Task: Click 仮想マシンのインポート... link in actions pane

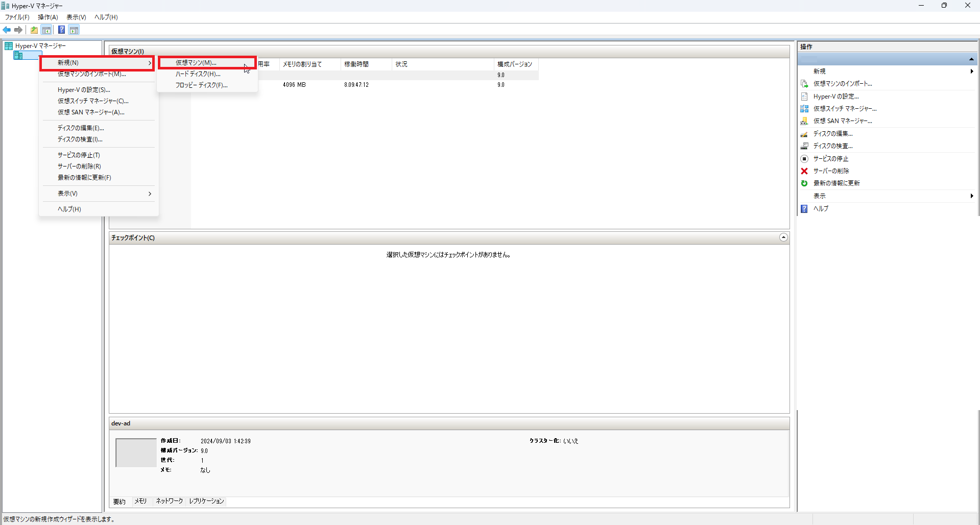Action: 843,84
